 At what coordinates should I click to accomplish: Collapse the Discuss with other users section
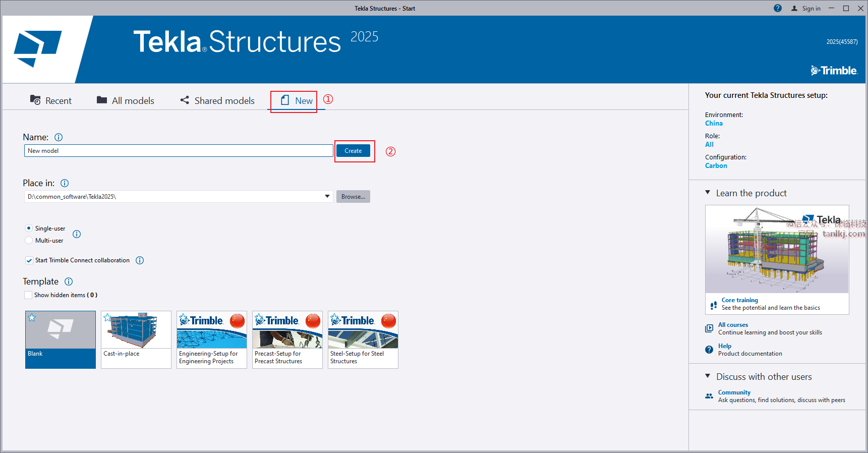708,376
